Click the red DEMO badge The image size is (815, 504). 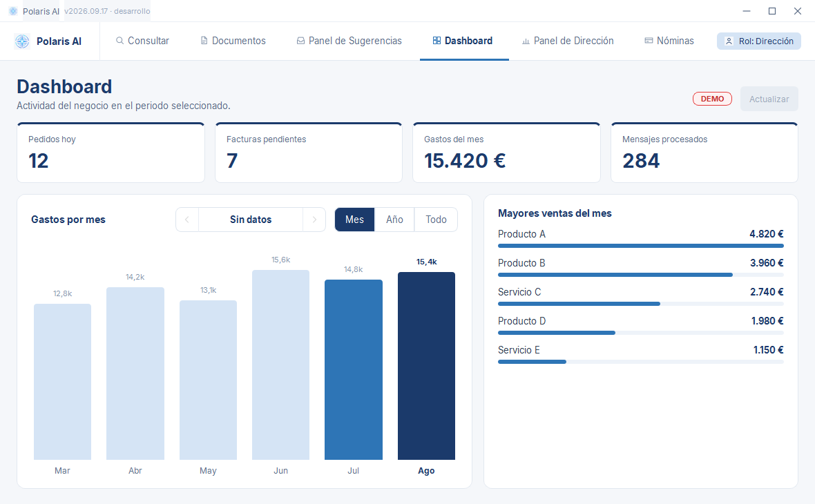tap(712, 99)
